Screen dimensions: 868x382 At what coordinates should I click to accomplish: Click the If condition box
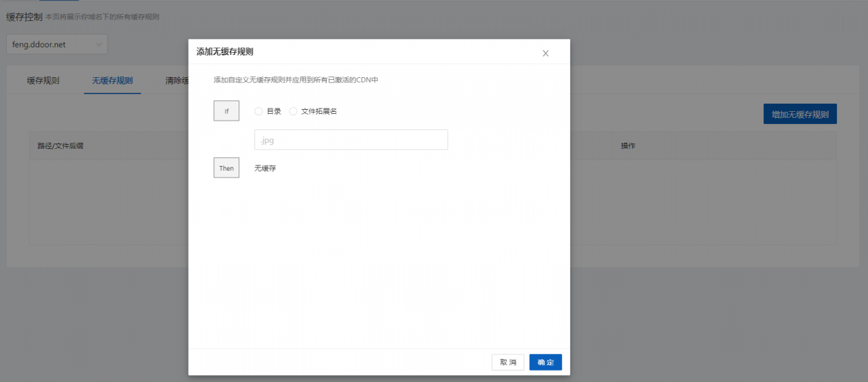click(226, 111)
